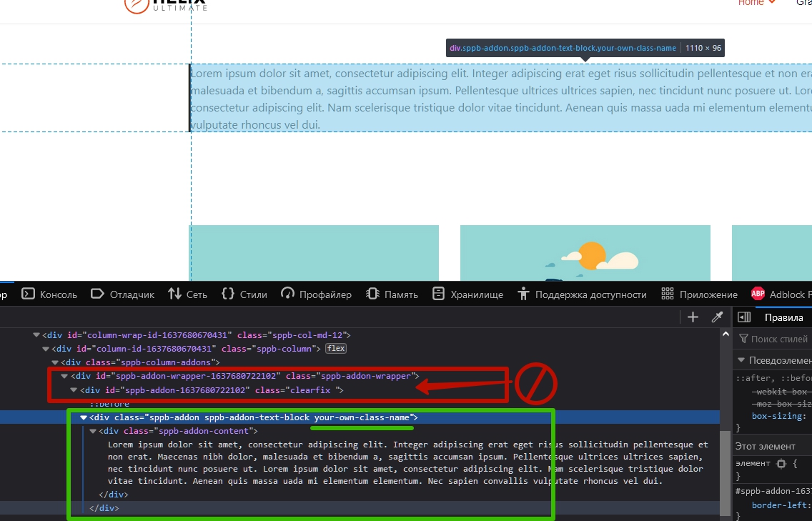Toggle the flex badge on sppb-column div

pos(336,349)
